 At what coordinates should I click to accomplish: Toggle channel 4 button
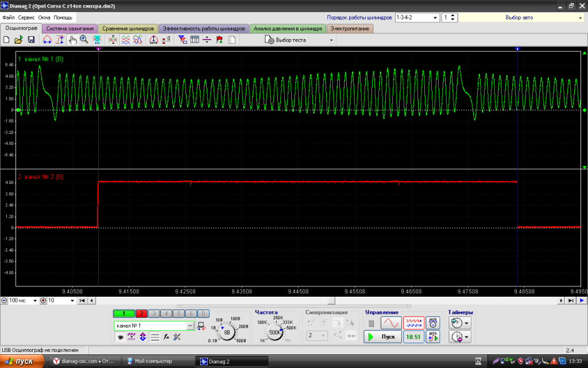coord(166,313)
